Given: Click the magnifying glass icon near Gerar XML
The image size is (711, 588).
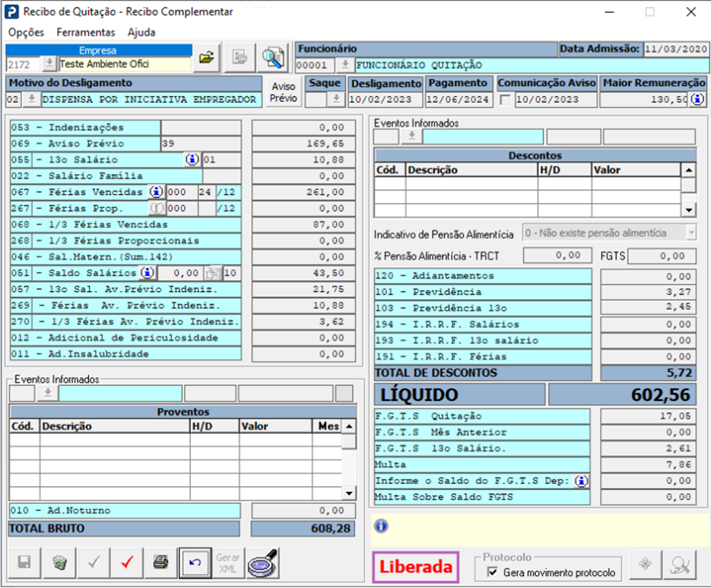Looking at the screenshot, I should (262, 562).
